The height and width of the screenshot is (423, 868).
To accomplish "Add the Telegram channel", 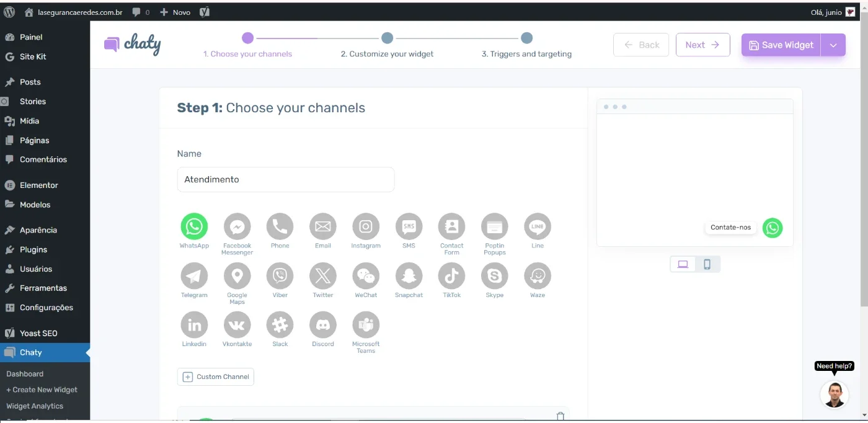I will [194, 275].
